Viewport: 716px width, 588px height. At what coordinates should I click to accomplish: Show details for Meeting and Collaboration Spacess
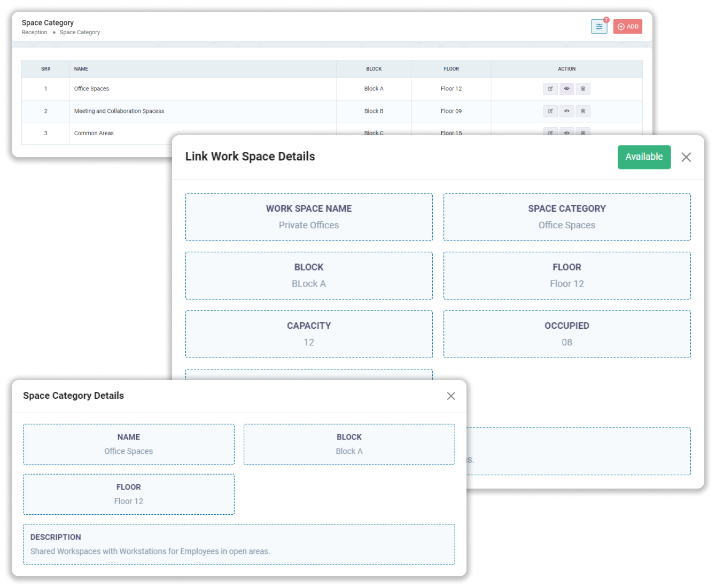[566, 111]
